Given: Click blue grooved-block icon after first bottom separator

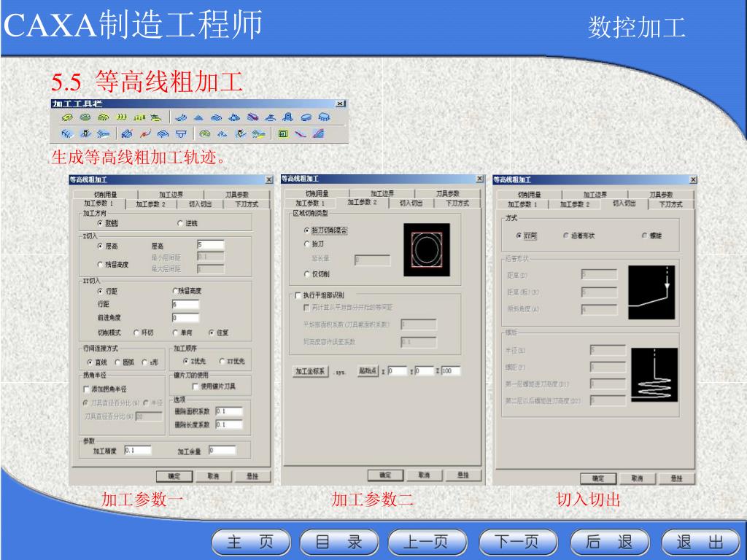Looking at the screenshot, I should 127,134.
